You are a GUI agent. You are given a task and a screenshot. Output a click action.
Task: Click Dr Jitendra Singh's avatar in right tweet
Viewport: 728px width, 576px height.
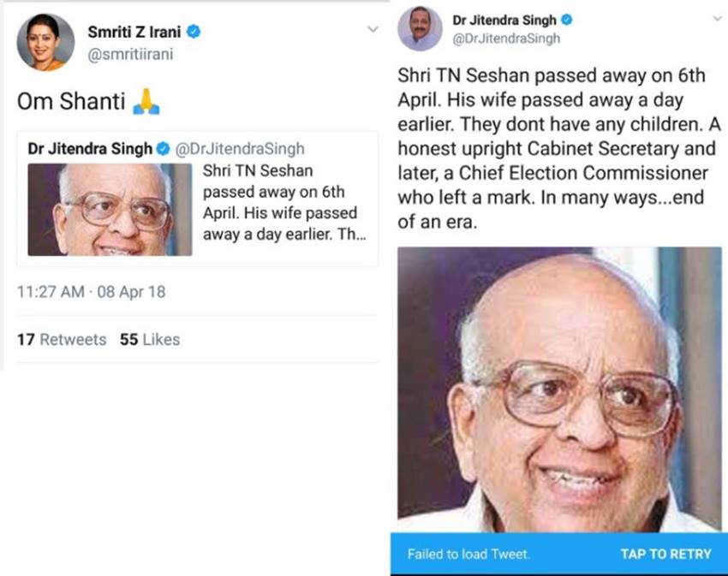pos(420,29)
